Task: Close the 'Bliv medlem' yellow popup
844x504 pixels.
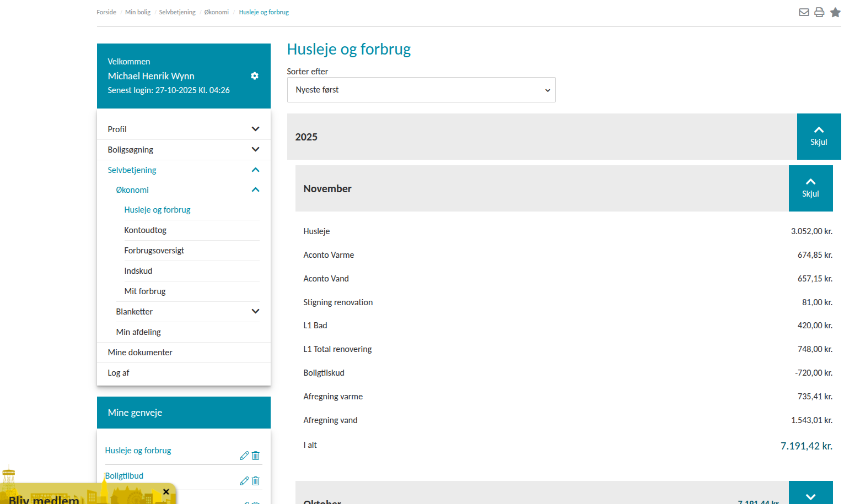Action: point(166,492)
